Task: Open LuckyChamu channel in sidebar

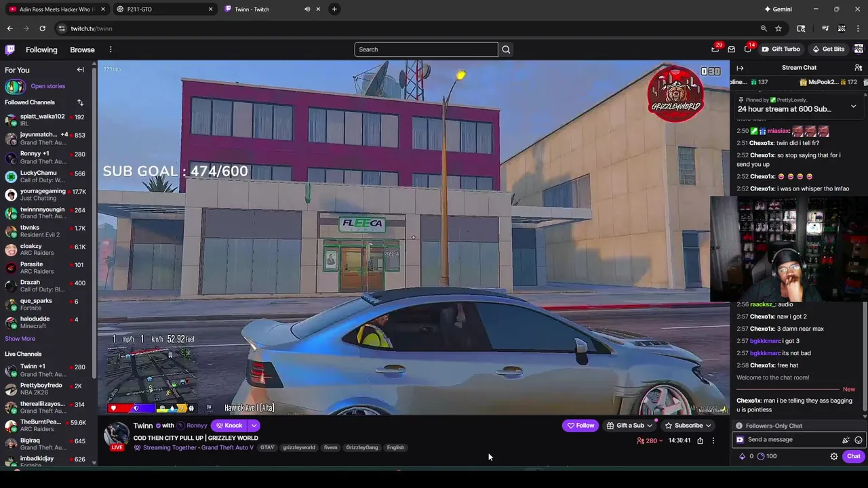Action: pos(46,176)
